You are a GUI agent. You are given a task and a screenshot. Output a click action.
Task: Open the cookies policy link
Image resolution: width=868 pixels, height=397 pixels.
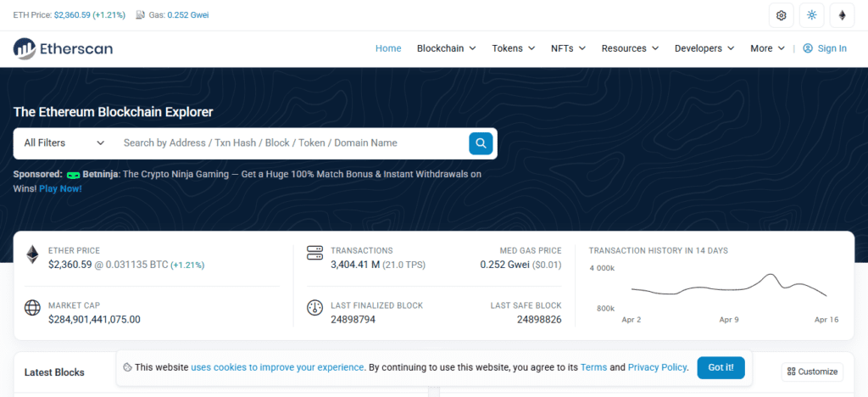pos(277,367)
